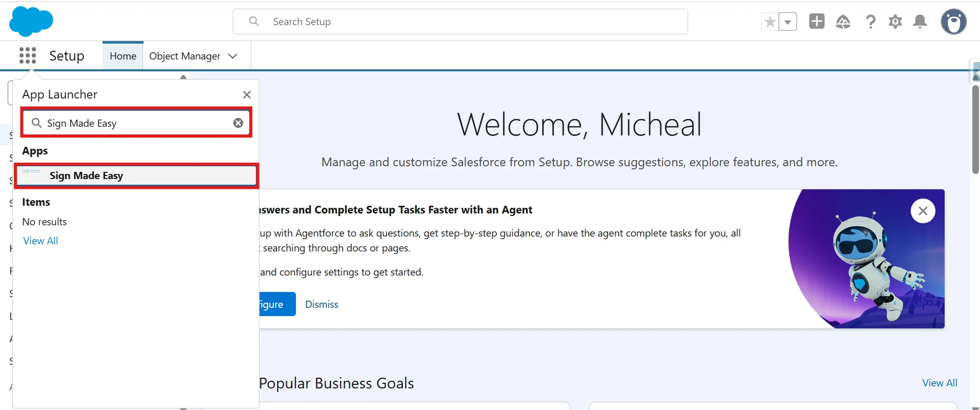Click the Favorites star icon
The image size is (980, 410).
click(770, 22)
